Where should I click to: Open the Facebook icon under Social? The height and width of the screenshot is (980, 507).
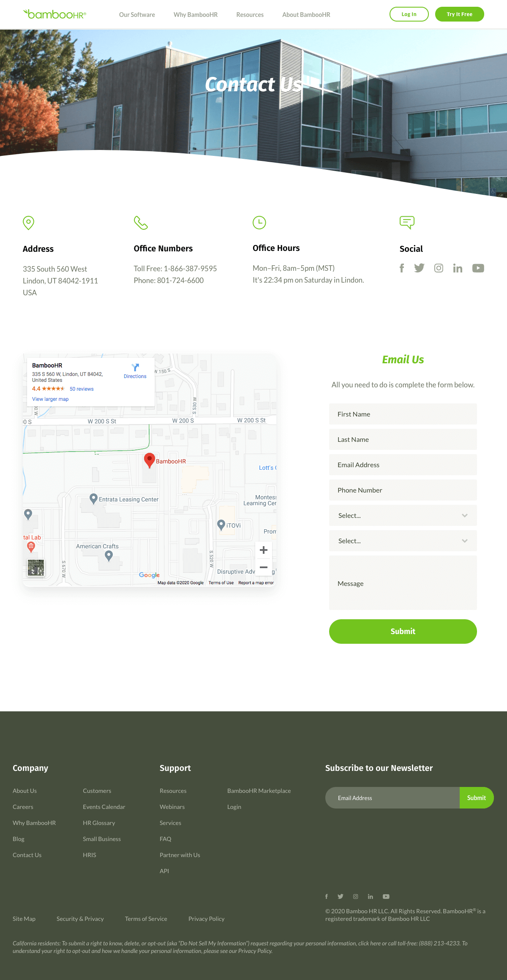click(x=402, y=268)
